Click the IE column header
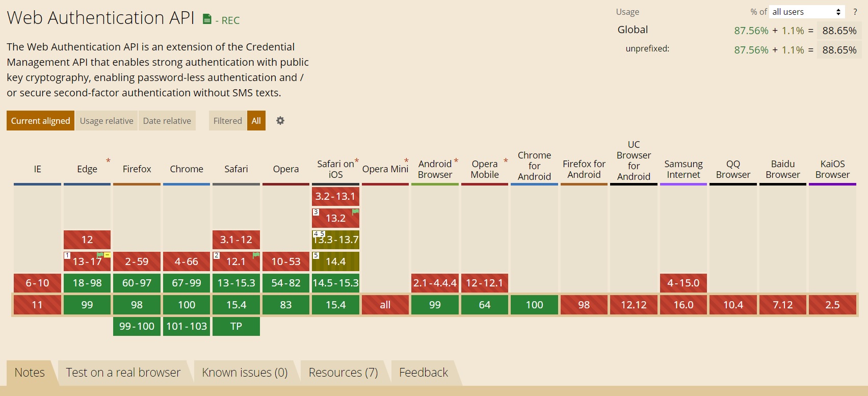This screenshot has height=396, width=868. click(37, 169)
